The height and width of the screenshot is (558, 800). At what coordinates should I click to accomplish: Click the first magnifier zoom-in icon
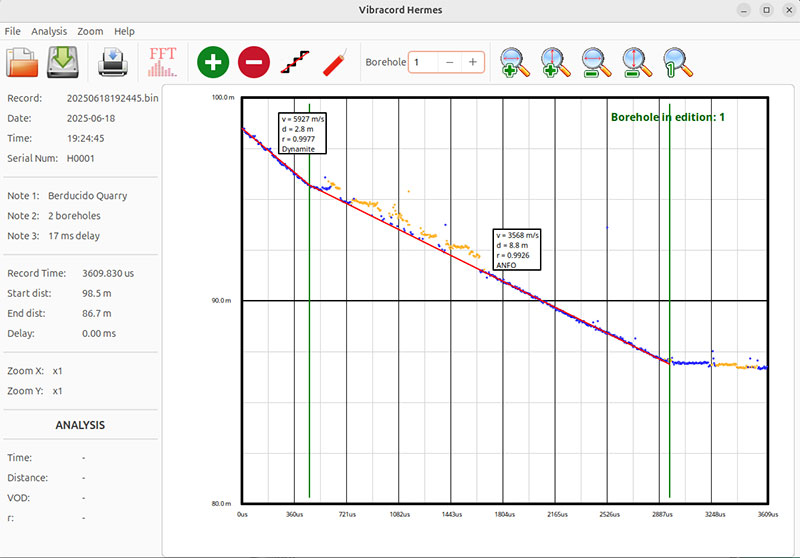pyautogui.click(x=516, y=63)
